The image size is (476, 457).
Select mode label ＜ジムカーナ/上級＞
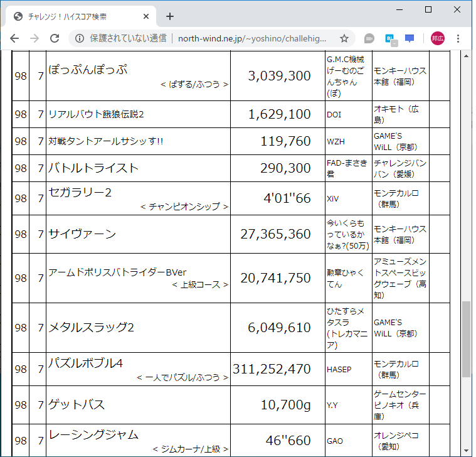point(191,449)
